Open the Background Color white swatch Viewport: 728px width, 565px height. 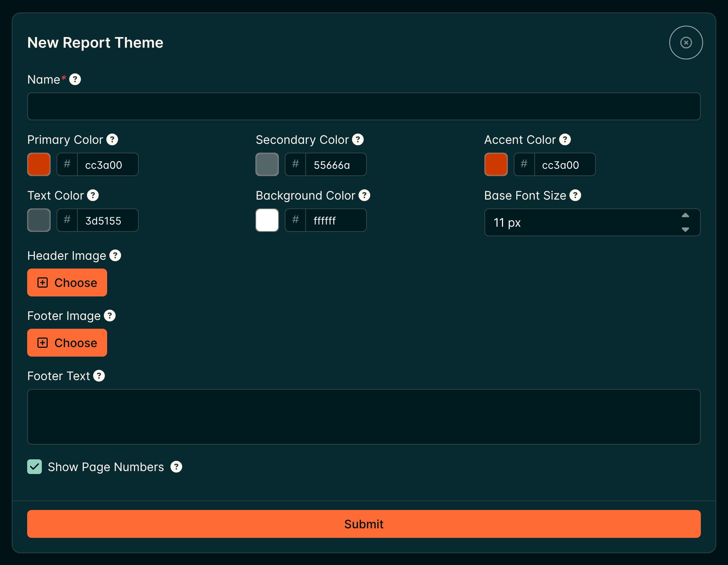tap(267, 220)
